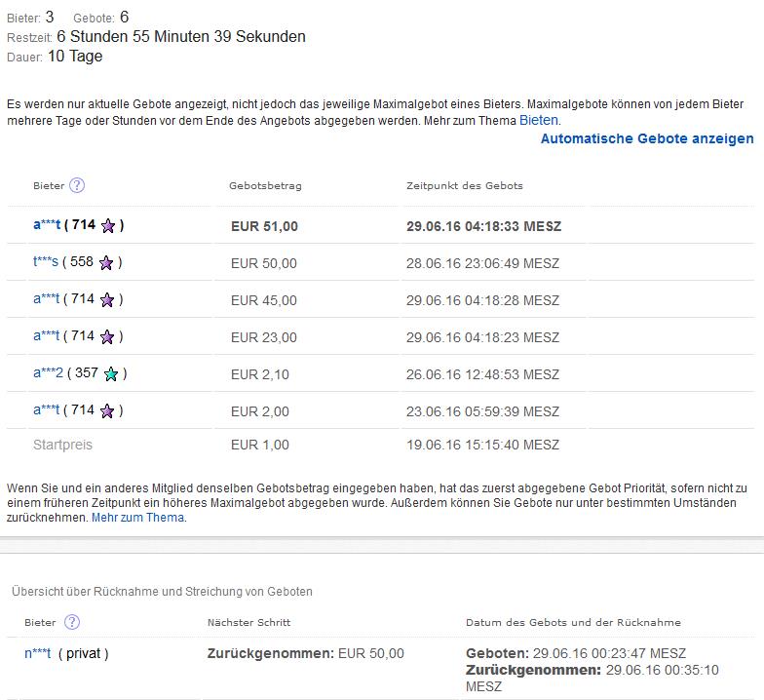Click the purple star in the EUR 45,00 row
This screenshot has width=764, height=700.
(x=107, y=300)
